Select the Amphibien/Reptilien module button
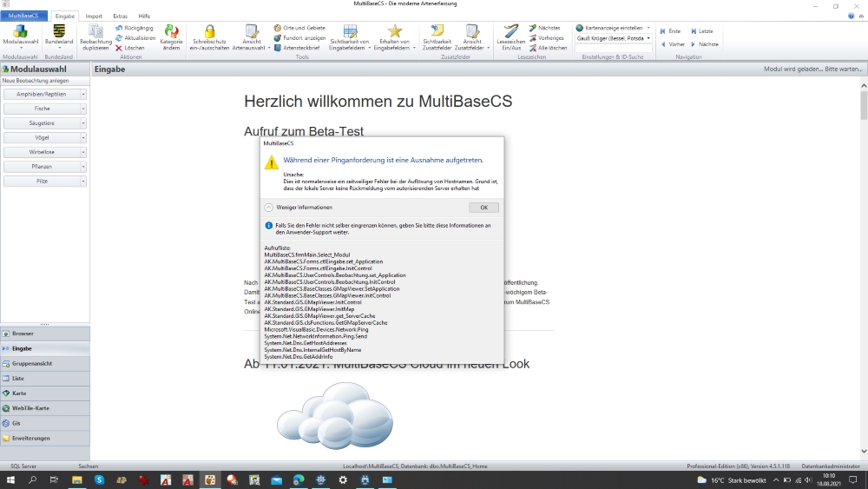Screen dimensions: 868x489 tap(42, 94)
